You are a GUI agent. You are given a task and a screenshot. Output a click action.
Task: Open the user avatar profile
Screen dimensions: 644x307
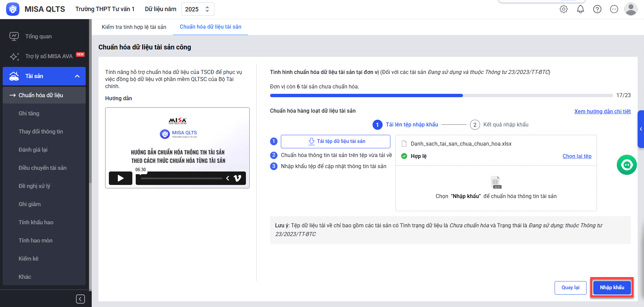coord(631,9)
